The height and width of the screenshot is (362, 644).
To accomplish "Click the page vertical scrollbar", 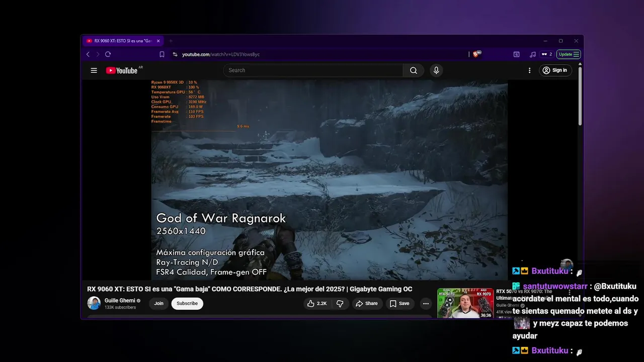I will coord(580,96).
